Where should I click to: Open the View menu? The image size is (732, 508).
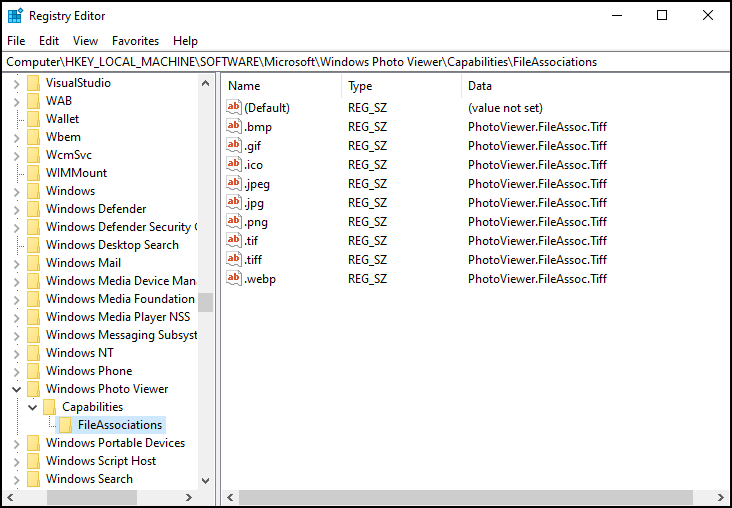[x=85, y=41]
